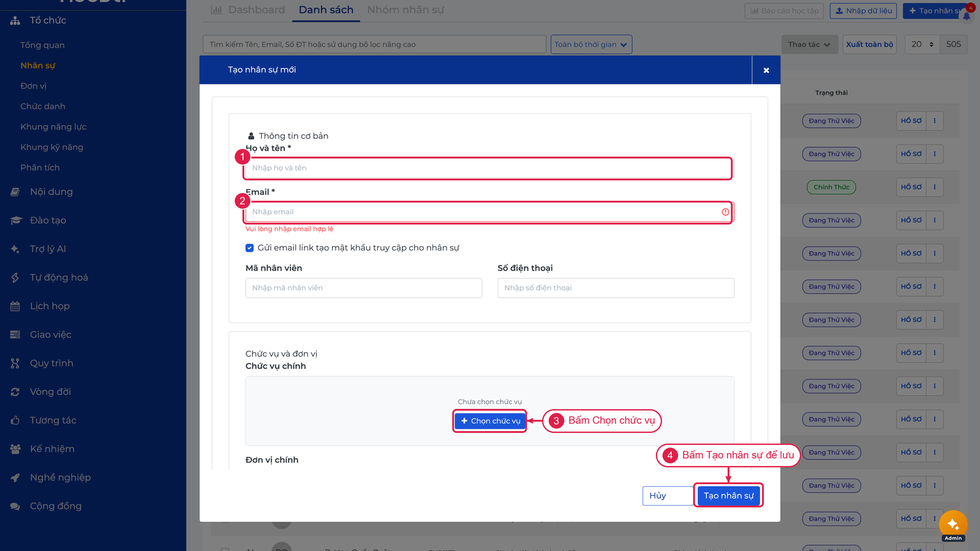Screen dimensions: 980x551
Task: Focus the Email input field
Action: 489,212
